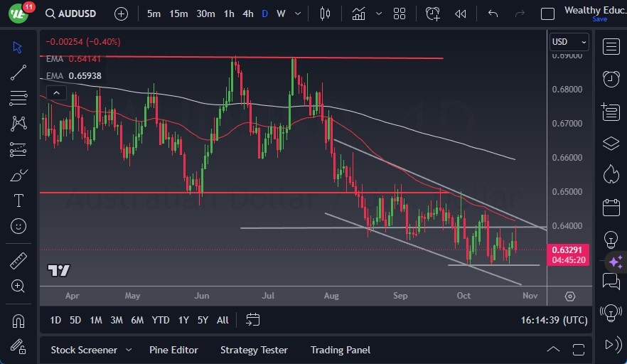Open the alerts clock panel
Viewport: 627px width, 364px height.
[610, 79]
